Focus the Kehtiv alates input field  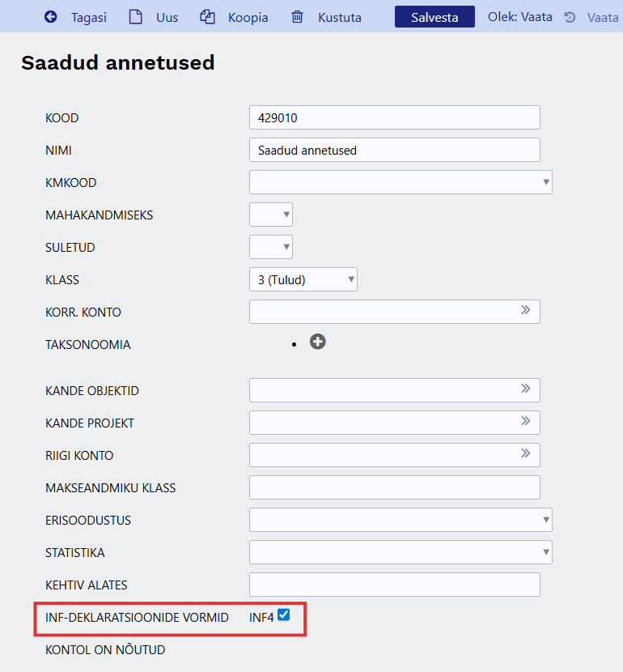tap(394, 585)
